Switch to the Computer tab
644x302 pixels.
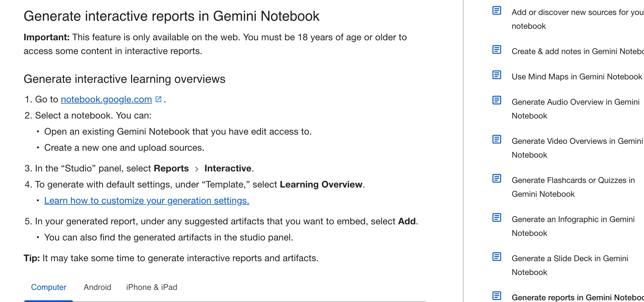coord(49,287)
